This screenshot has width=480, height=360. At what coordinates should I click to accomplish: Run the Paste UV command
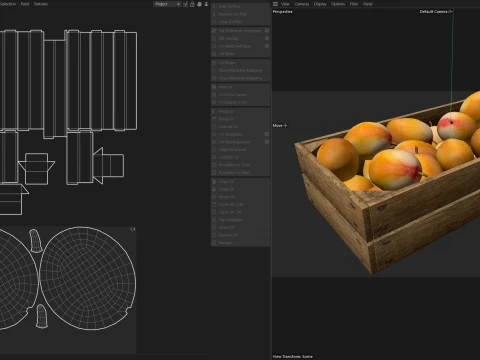240,189
